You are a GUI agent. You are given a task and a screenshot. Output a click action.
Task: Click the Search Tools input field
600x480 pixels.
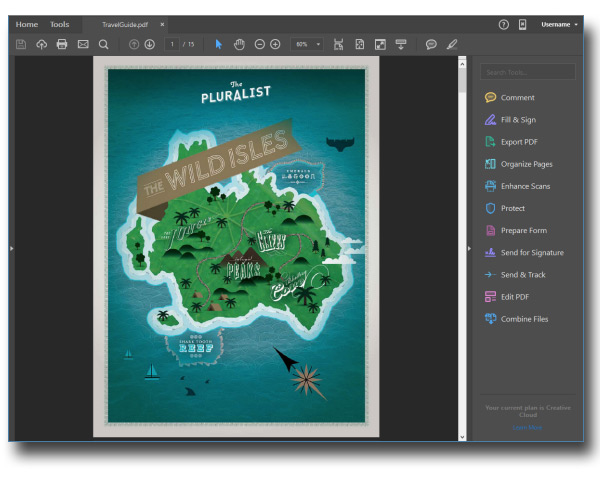pyautogui.click(x=527, y=72)
